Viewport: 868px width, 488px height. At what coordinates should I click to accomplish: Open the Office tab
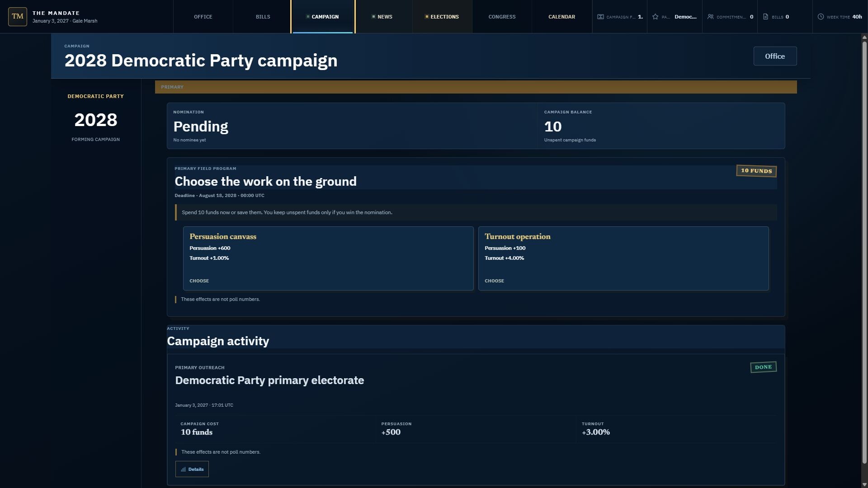[203, 17]
